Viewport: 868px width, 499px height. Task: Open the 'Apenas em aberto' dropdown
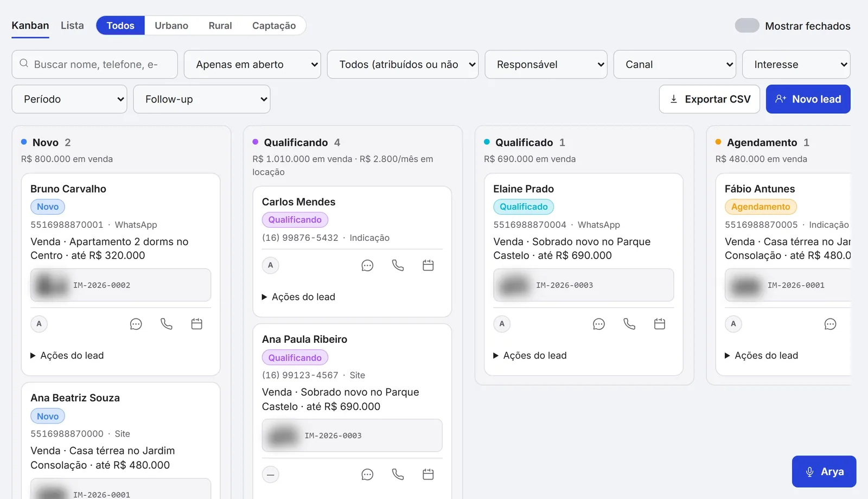click(252, 65)
